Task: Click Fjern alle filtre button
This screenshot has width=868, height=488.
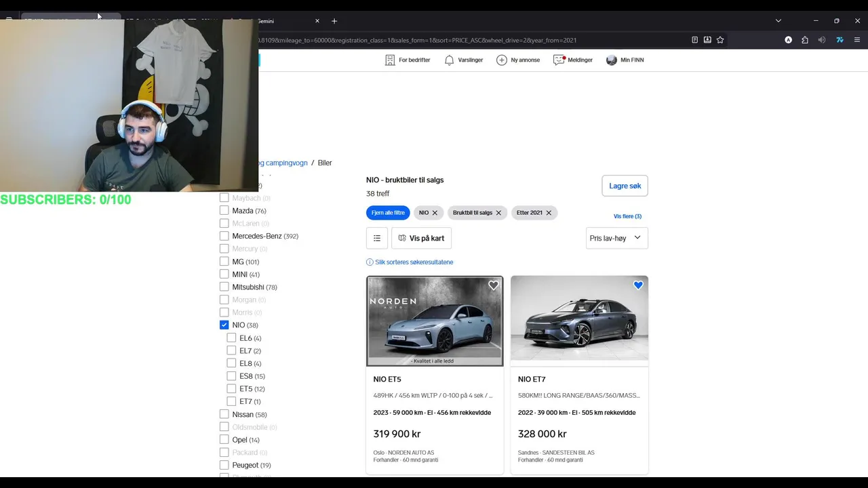Action: 388,213
